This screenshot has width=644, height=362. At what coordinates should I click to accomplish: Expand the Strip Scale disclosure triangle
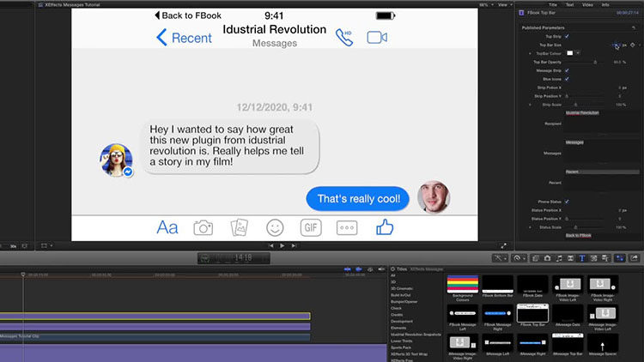(530, 105)
